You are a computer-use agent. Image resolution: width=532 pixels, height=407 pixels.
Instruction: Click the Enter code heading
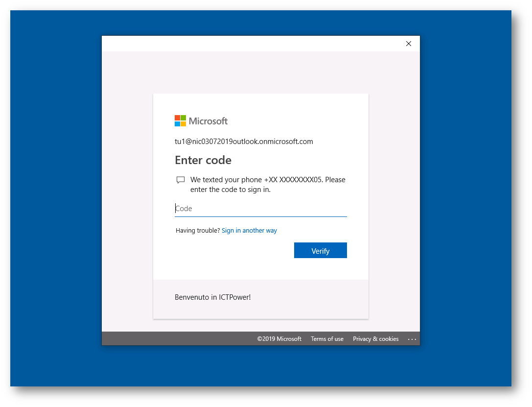tap(203, 160)
